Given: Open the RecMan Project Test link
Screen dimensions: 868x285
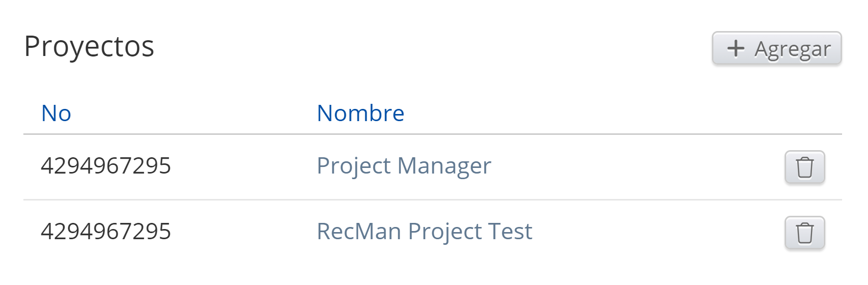Looking at the screenshot, I should (424, 232).
